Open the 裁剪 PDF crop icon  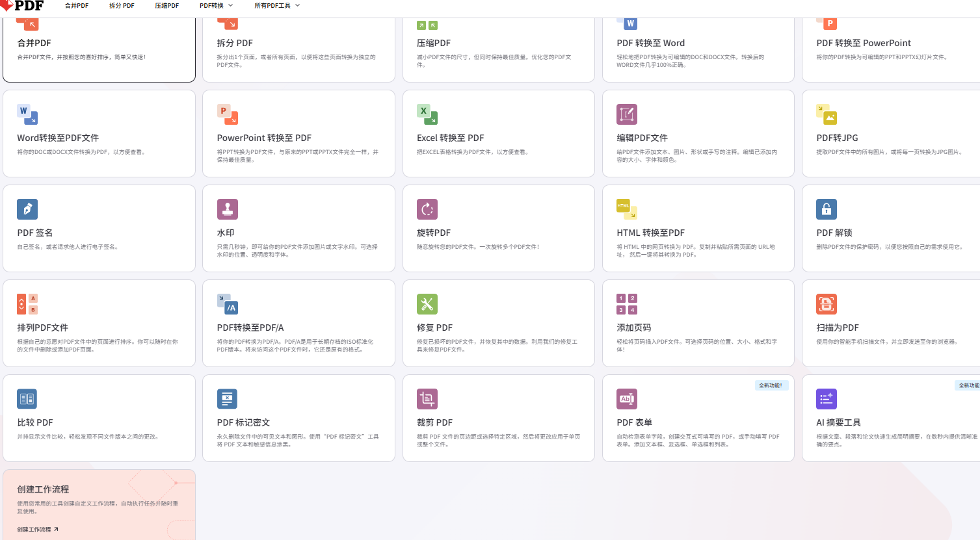[x=427, y=399]
